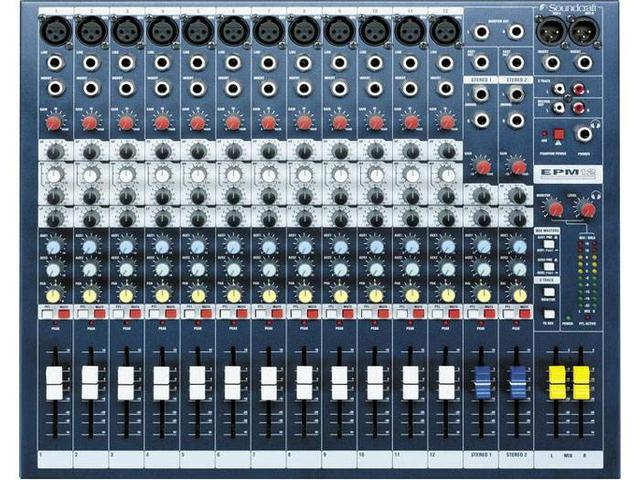640x480 pixels.
Task: Click the blue Stereo 1 fader
Action: pos(483,381)
